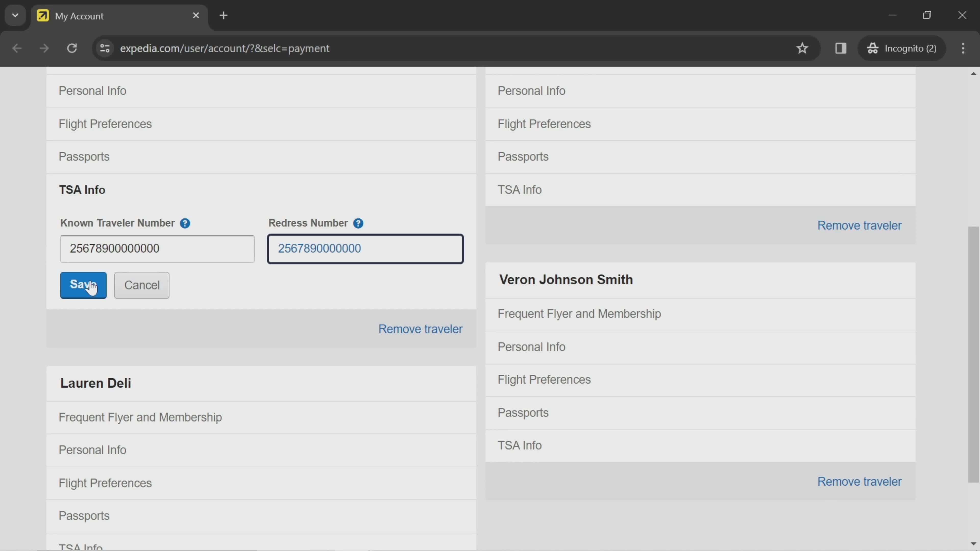
Task: Remove traveler below the TSA Info form
Action: pos(420,329)
